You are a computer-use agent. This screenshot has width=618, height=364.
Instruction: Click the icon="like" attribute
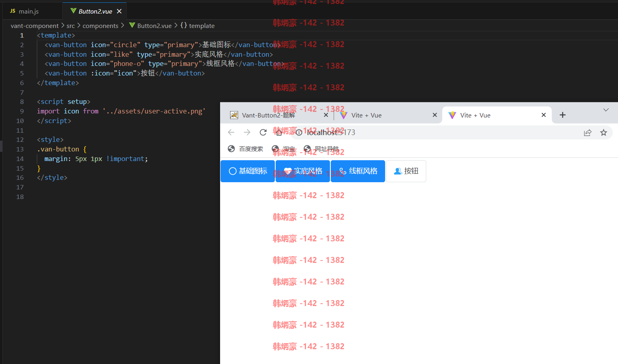pos(111,54)
